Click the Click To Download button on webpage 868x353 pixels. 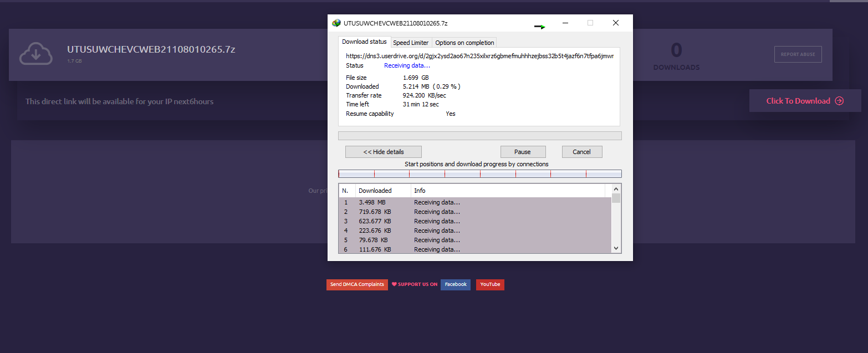(805, 101)
